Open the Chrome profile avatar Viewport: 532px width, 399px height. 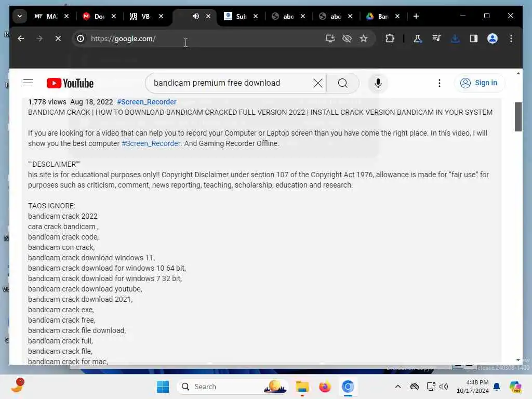click(x=493, y=38)
